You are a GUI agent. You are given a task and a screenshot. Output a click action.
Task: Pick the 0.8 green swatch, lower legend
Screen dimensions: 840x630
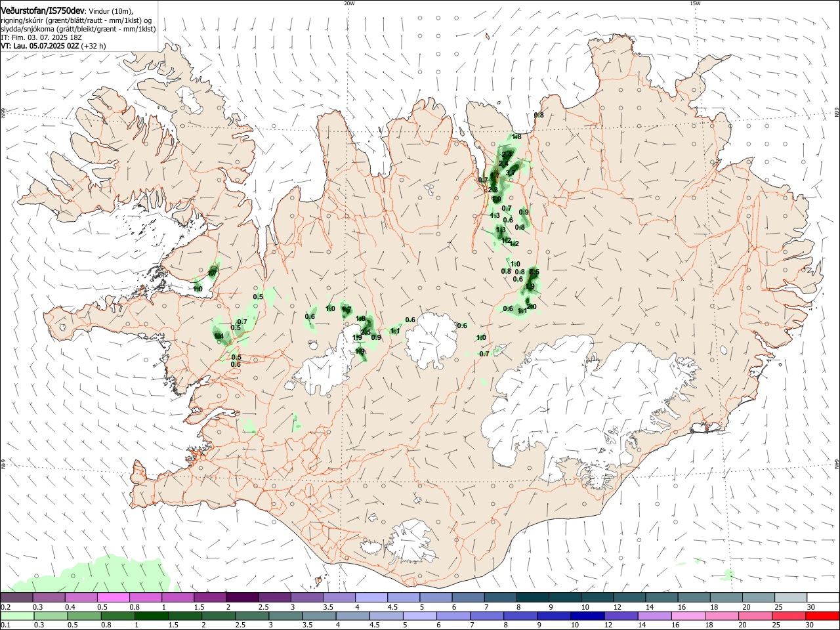[x=117, y=616]
